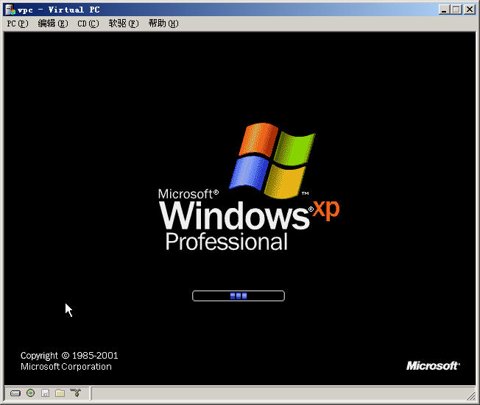The image size is (480, 405).
Task: Minimize the Virtual PC window
Action: coord(444,9)
